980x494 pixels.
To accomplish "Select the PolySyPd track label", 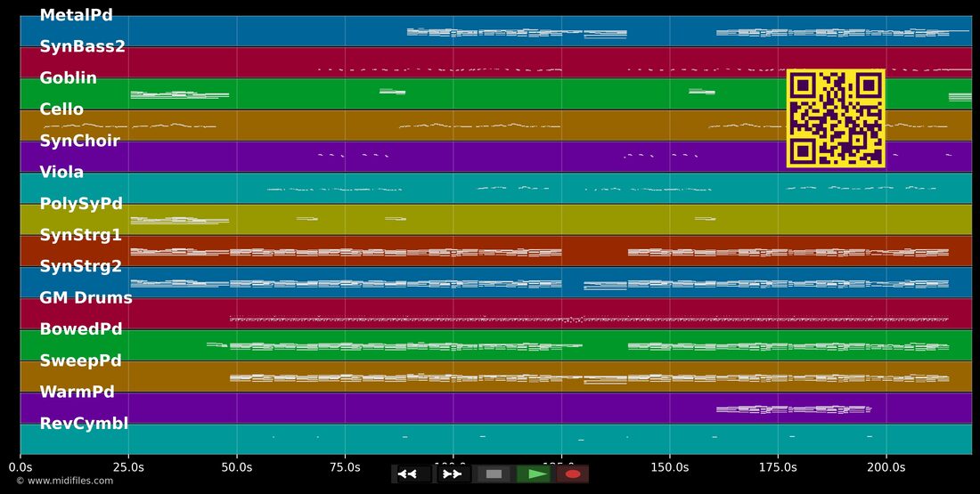I will tap(80, 204).
